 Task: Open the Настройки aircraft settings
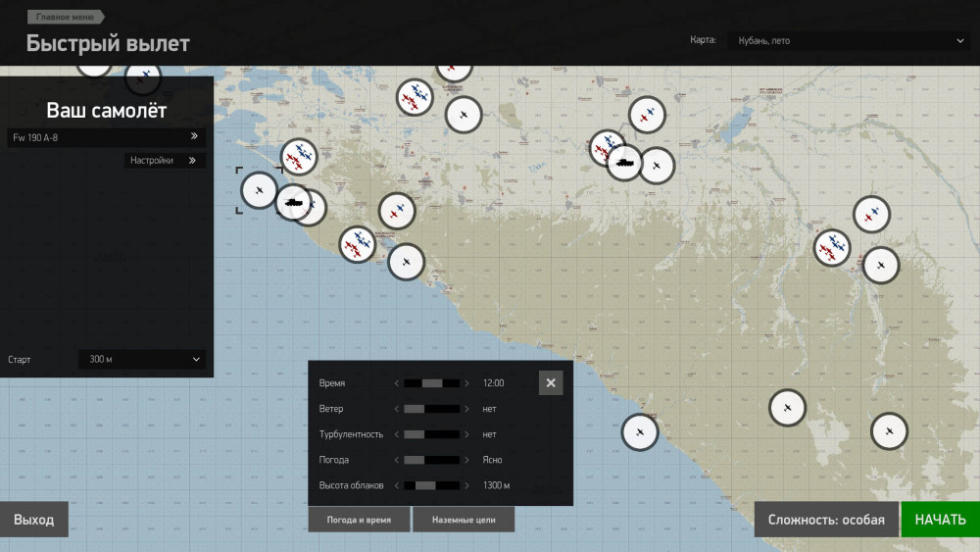[x=165, y=160]
